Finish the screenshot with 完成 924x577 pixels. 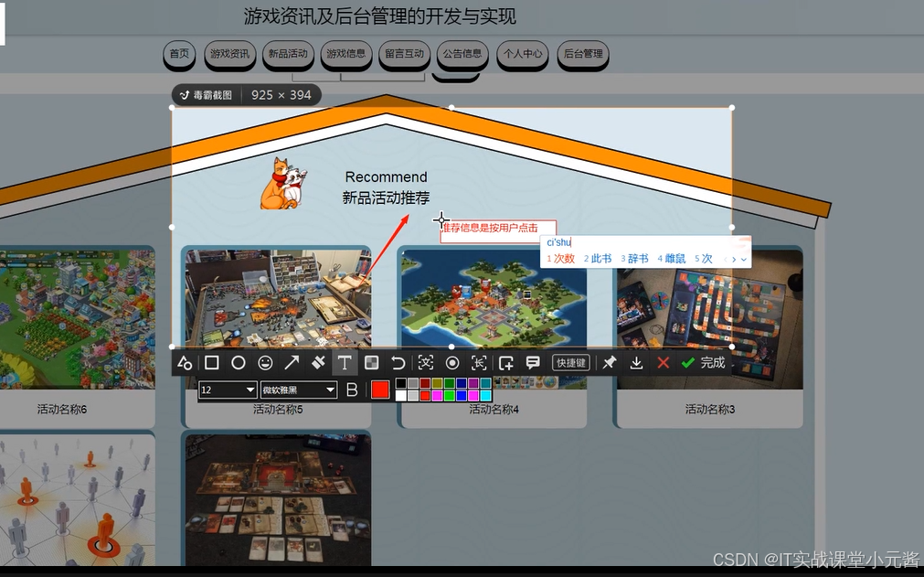pos(703,363)
